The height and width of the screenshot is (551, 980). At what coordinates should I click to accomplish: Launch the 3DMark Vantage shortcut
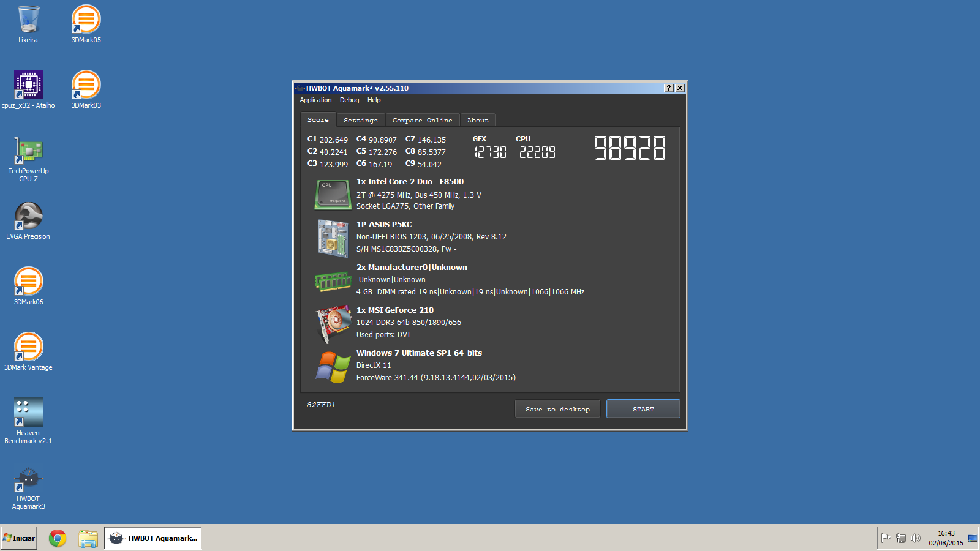(x=28, y=352)
